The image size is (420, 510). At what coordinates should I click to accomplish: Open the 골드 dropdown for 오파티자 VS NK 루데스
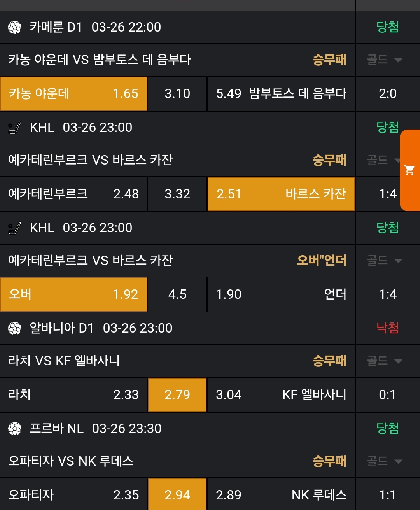[x=385, y=461]
